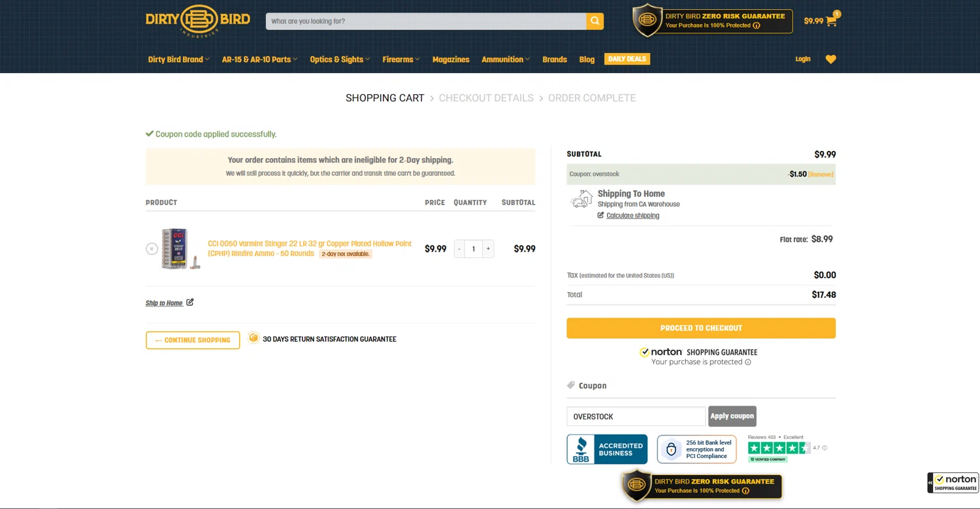Screen dimensions: 980x509
Task: Expand the Firearms menu
Action: pos(401,59)
